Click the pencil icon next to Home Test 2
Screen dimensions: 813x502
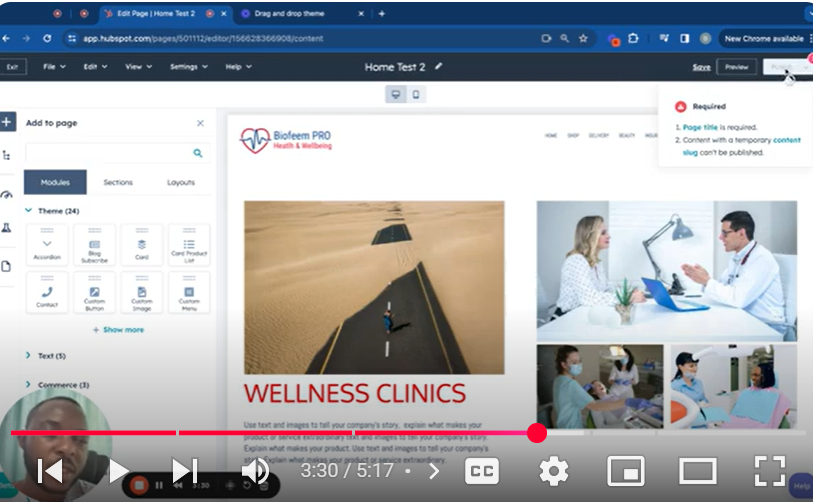click(439, 66)
